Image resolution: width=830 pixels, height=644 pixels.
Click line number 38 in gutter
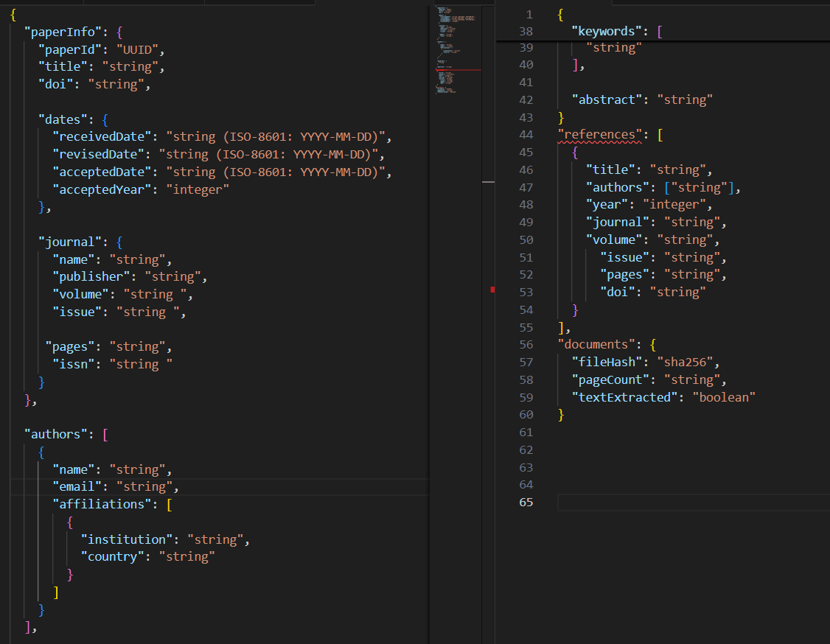click(x=526, y=32)
